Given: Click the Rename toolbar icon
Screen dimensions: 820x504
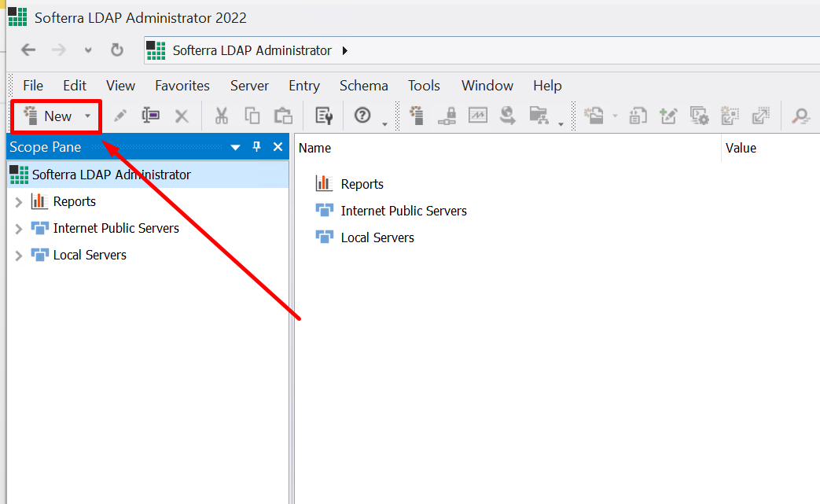Looking at the screenshot, I should coord(151,116).
